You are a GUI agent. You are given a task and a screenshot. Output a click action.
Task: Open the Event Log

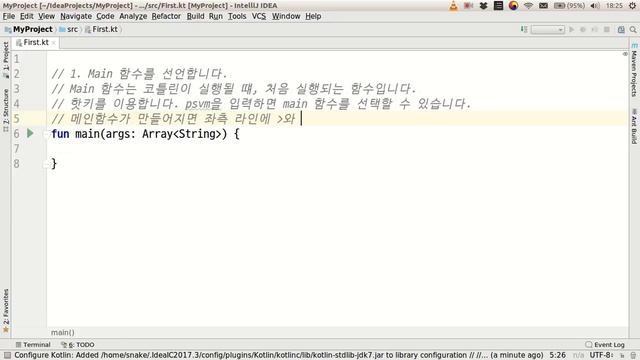point(605,344)
